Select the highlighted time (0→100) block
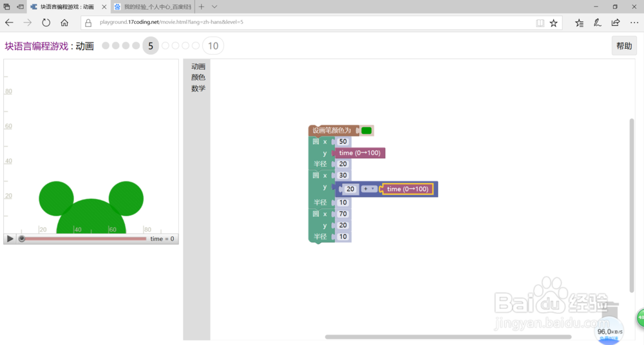 [x=408, y=189]
